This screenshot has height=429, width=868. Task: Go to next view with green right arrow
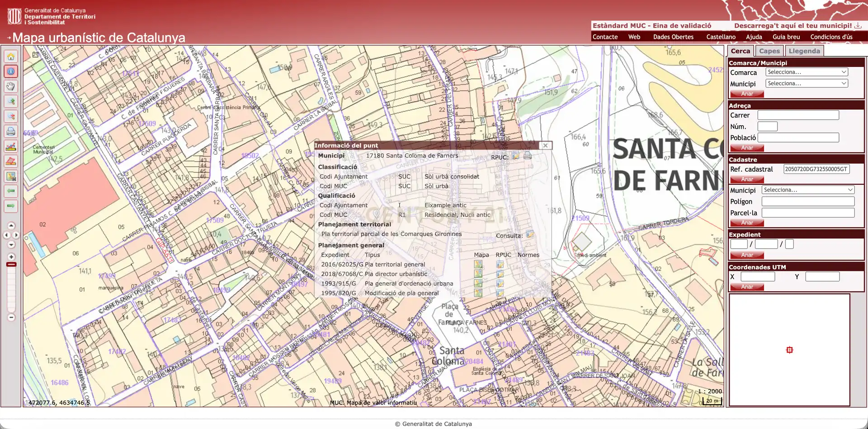(11, 206)
